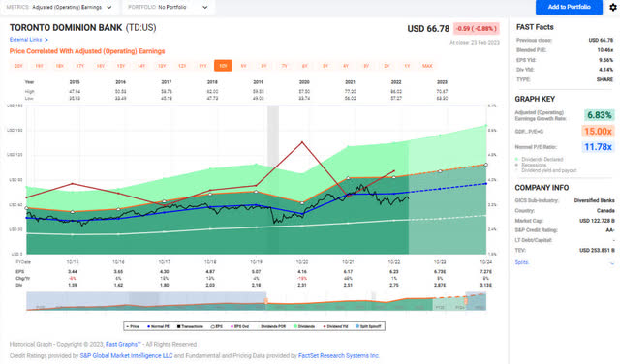Click the TEV USD 253.851 B value
The height and width of the screenshot is (364, 620).
pyautogui.click(x=597, y=250)
